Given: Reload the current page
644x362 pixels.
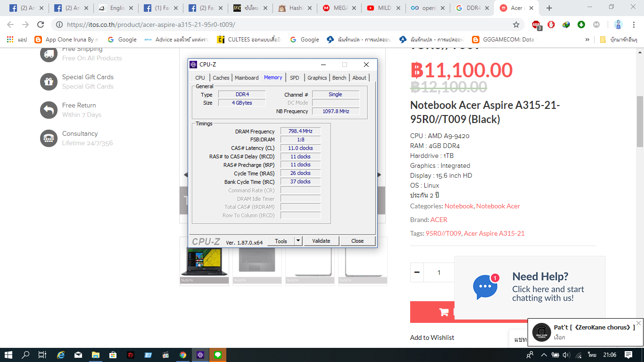Looking at the screenshot, I should click(41, 25).
